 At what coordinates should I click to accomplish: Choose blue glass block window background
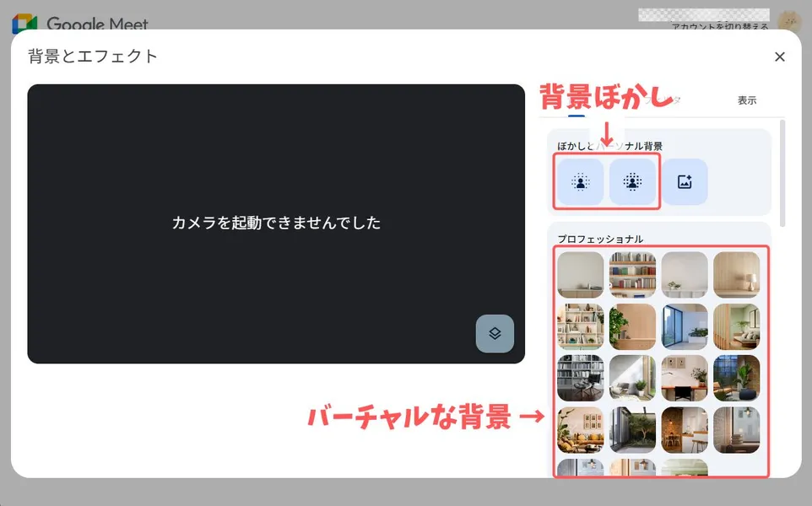tap(736, 378)
